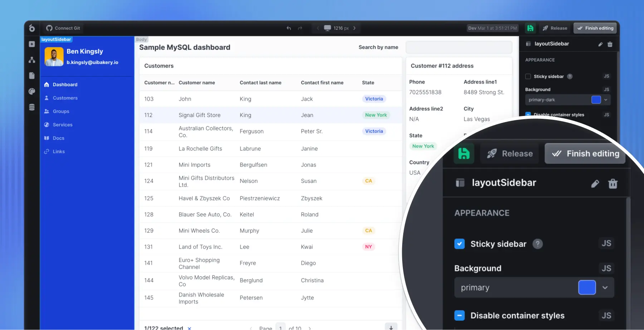
Task: Show help for small Sticky sidebar option
Action: point(570,76)
